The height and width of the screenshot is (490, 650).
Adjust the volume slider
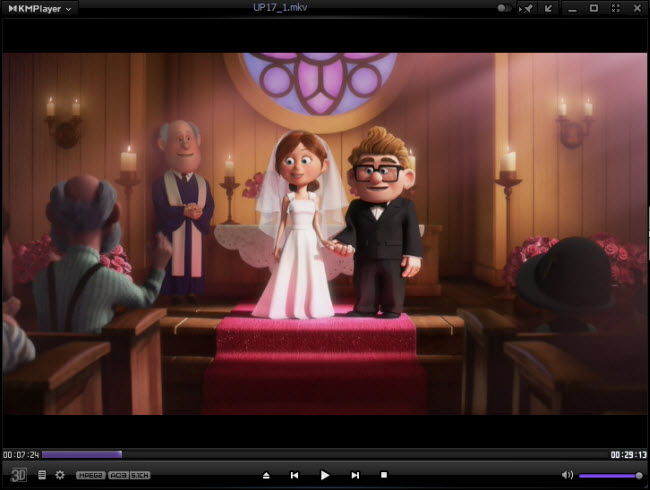[610, 475]
